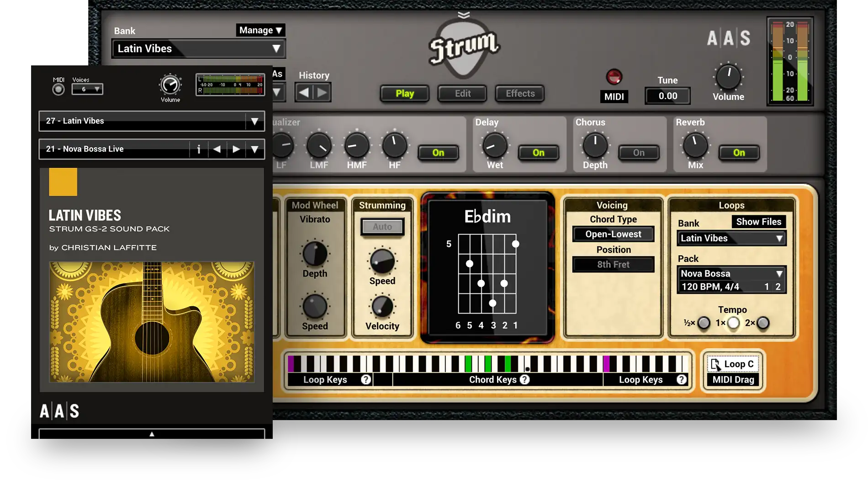Click the Latin Vibes guitar artwork

152,322
